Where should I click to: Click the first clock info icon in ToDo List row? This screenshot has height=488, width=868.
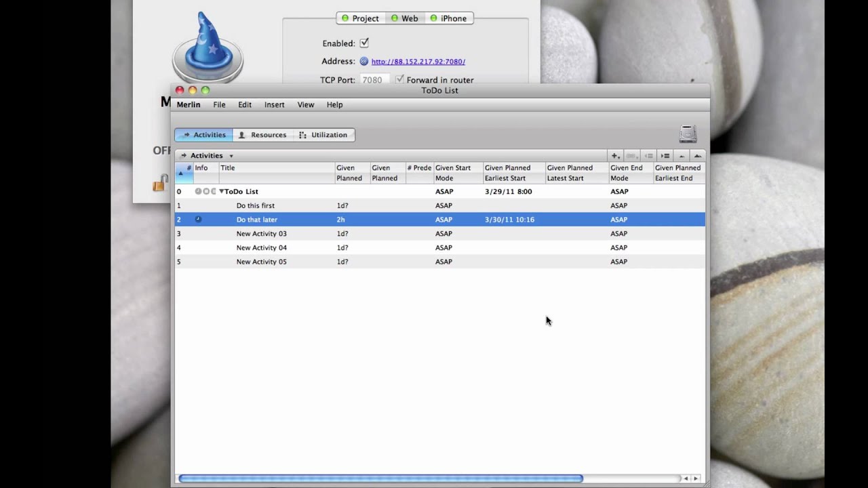pyautogui.click(x=198, y=191)
